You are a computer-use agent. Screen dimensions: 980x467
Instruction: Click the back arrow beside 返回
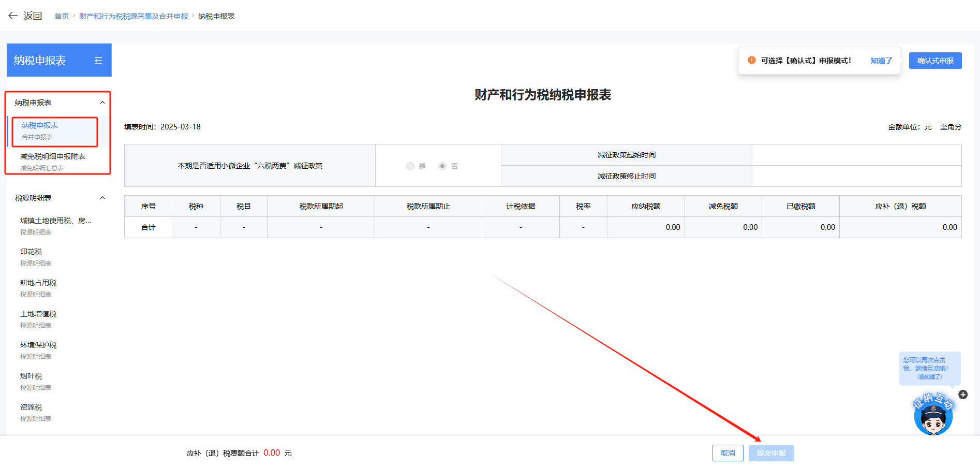click(x=13, y=16)
